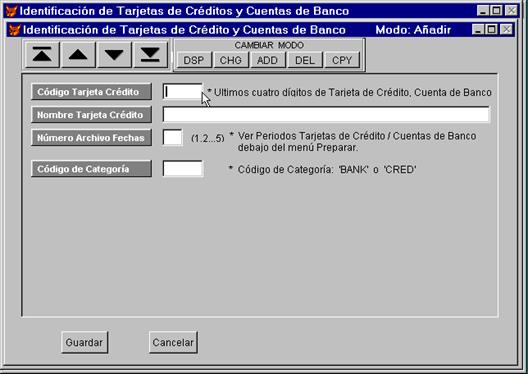528x374 pixels.
Task: Close the outer Tarjetas de Créditos window
Action: [x=511, y=11]
